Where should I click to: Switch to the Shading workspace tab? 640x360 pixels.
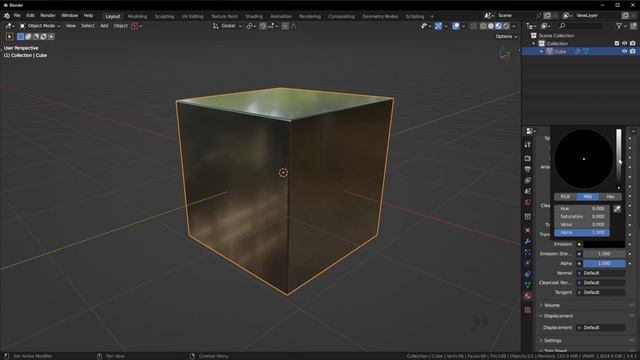(x=254, y=16)
